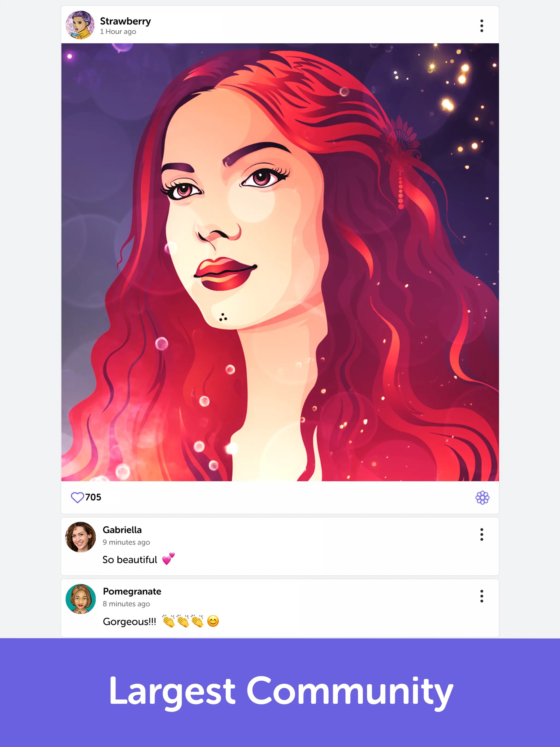Click the flower/mandala icon on post
This screenshot has height=747, width=560.
(x=483, y=497)
